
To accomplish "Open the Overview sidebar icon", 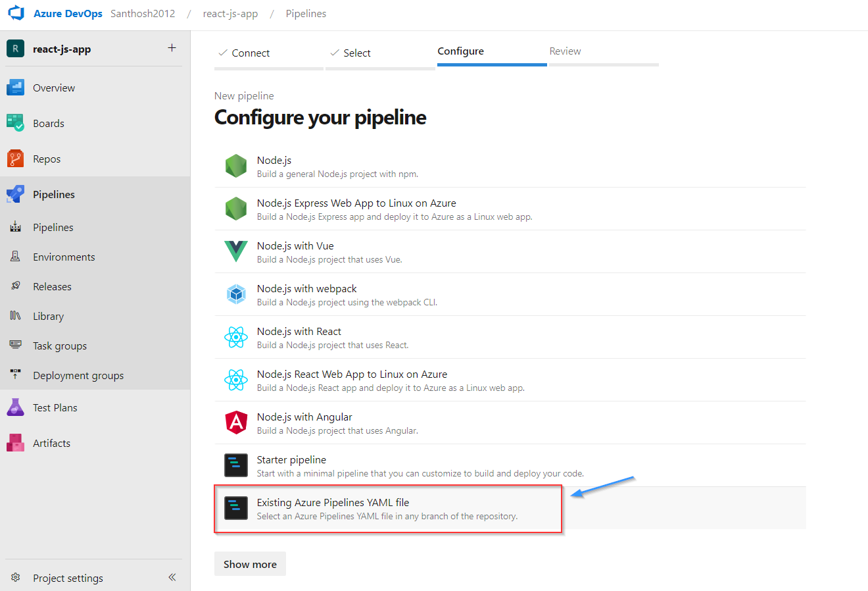I will pyautogui.click(x=15, y=88).
